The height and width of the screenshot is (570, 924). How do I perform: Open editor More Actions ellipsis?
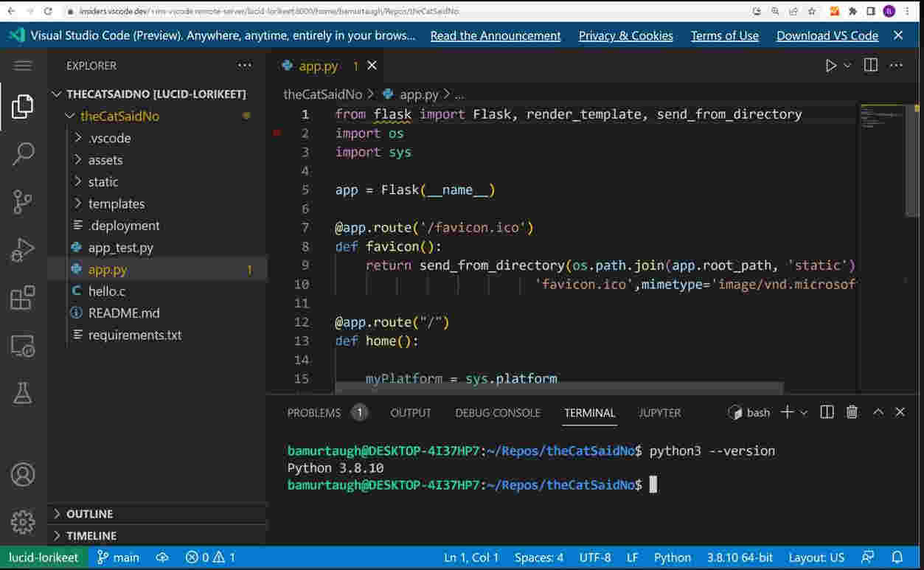pos(896,66)
